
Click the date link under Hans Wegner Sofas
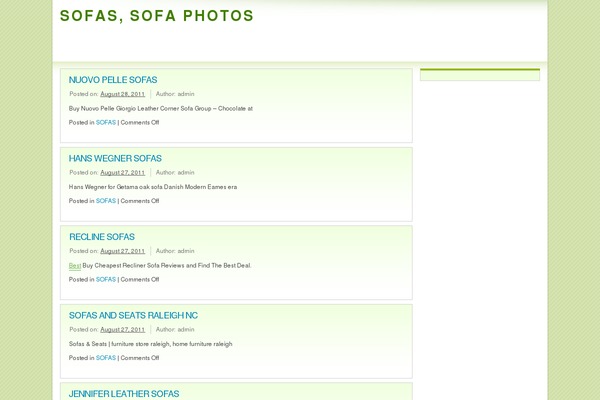pos(122,172)
